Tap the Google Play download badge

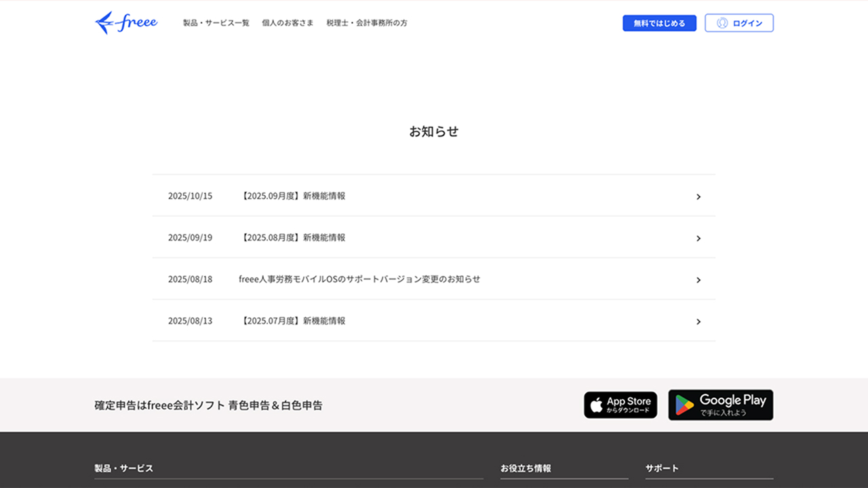[720, 405]
